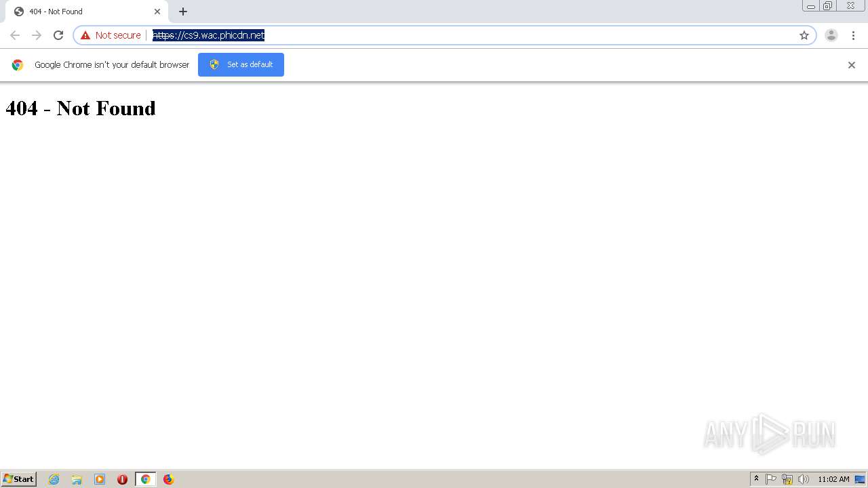This screenshot has height=488, width=868.
Task: Restore down the Chrome window
Action: pos(828,6)
